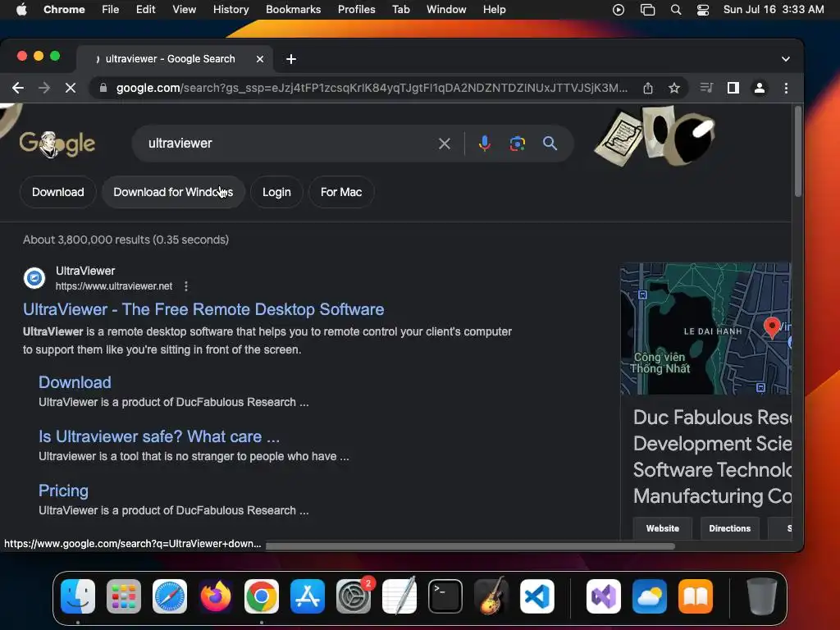Open System Settings in the Dock

[x=354, y=596]
